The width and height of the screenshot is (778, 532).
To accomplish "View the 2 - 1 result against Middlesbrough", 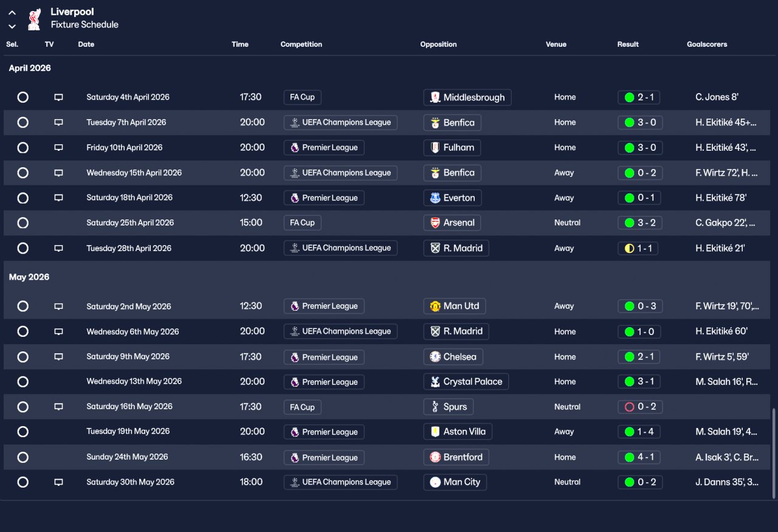I will (x=639, y=97).
